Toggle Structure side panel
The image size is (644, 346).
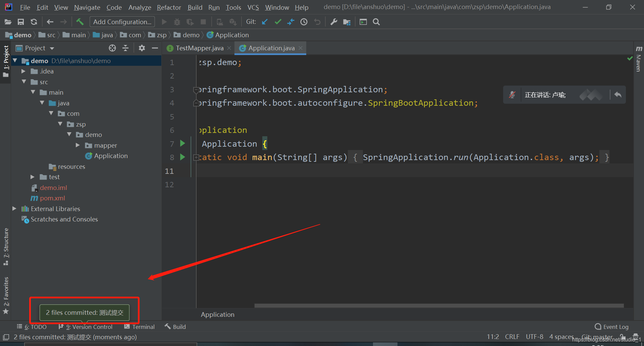click(x=6, y=247)
